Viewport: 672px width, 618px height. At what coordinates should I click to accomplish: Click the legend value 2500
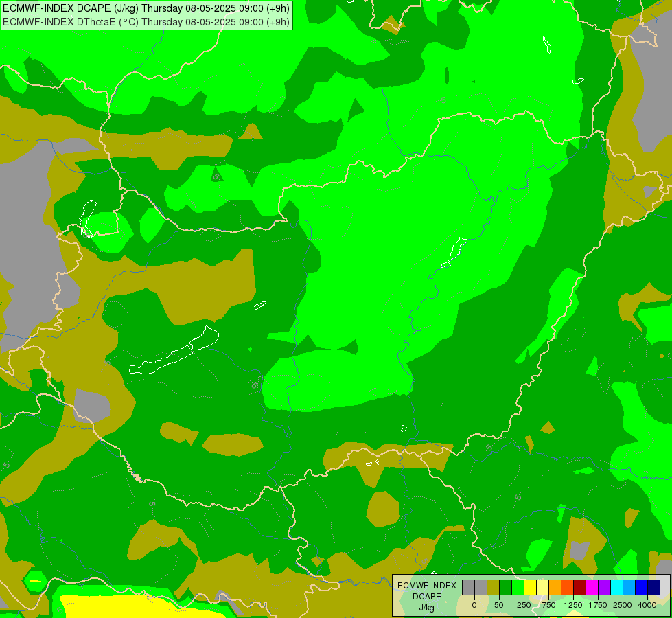pyautogui.click(x=623, y=605)
